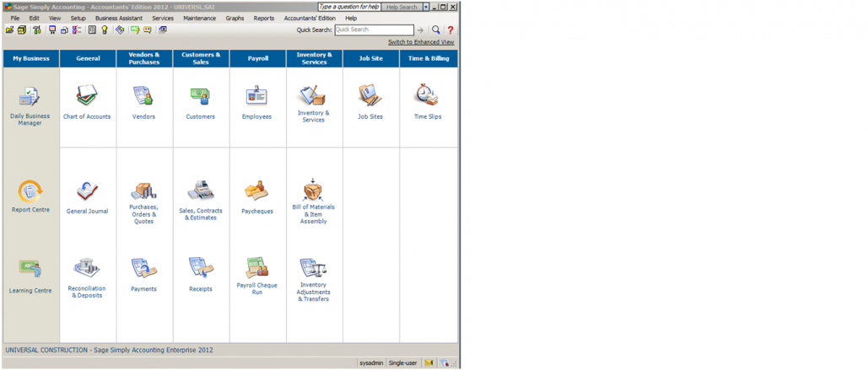Open the Help Search dropdown arrow

tap(425, 8)
